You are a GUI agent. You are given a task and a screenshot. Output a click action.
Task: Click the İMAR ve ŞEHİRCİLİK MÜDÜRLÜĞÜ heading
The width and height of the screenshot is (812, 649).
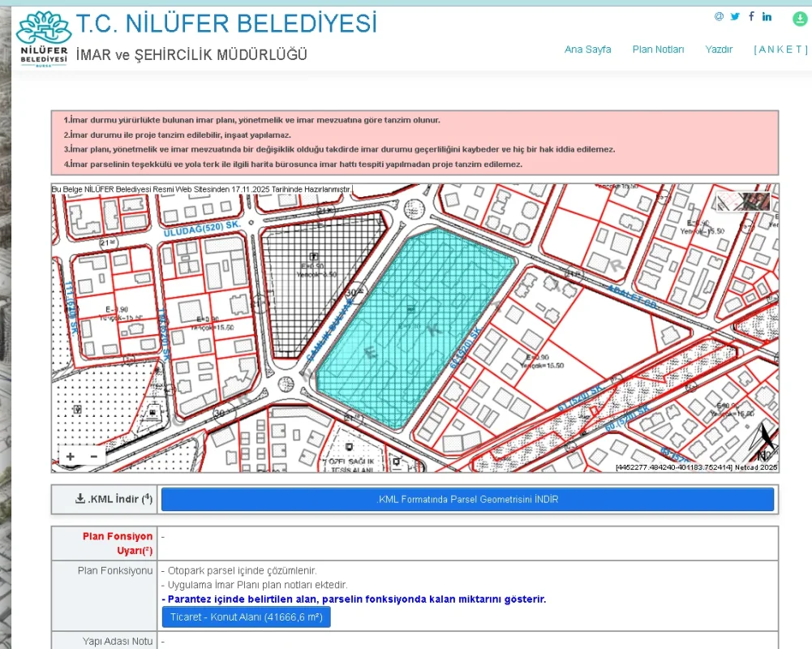(191, 55)
